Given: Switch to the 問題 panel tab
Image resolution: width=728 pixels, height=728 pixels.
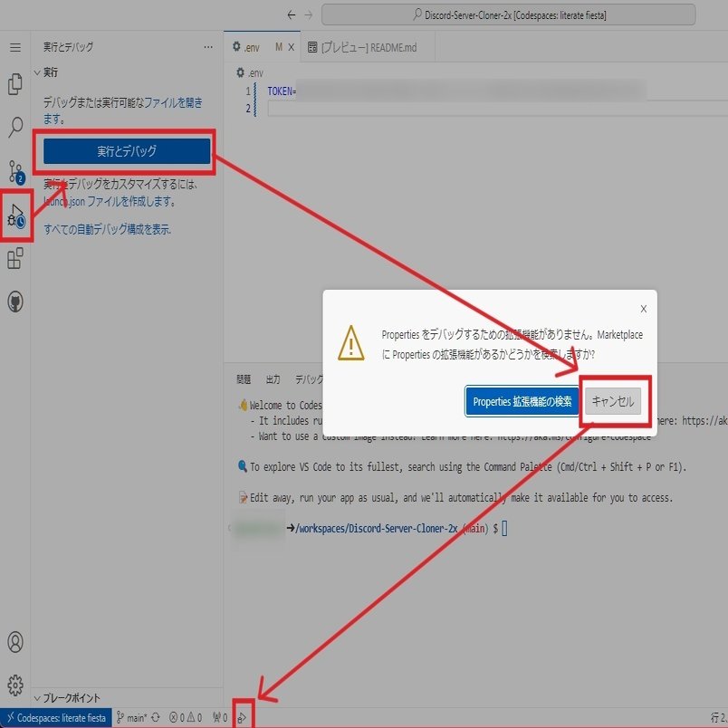Looking at the screenshot, I should (x=244, y=379).
